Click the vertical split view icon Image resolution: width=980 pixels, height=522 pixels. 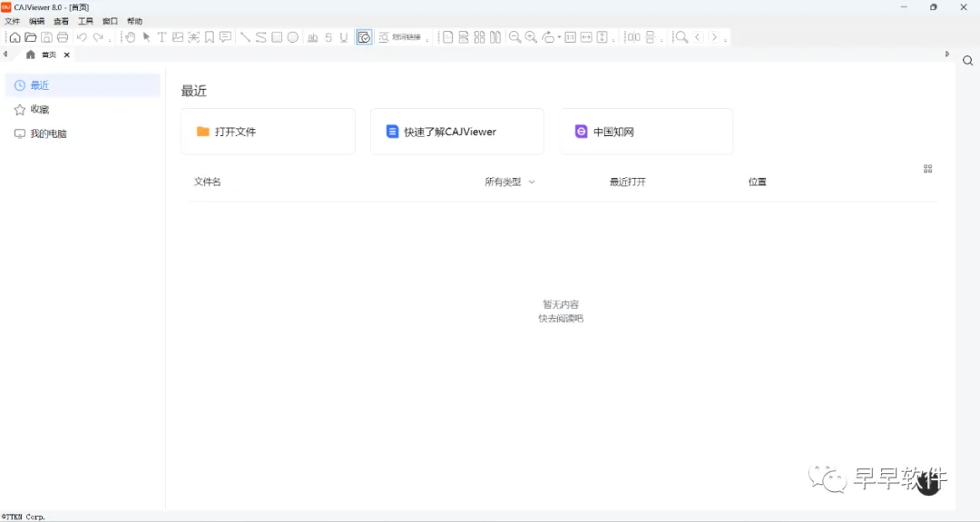point(633,37)
